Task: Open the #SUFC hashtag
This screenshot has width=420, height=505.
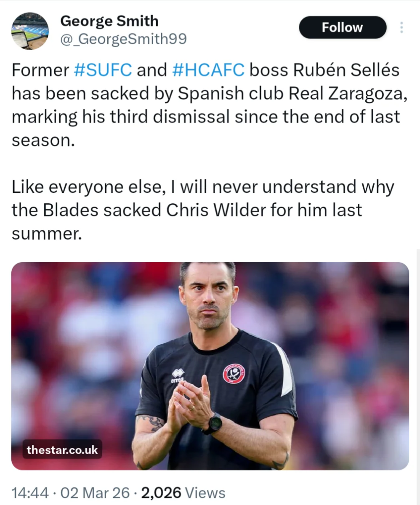Action: [103, 70]
